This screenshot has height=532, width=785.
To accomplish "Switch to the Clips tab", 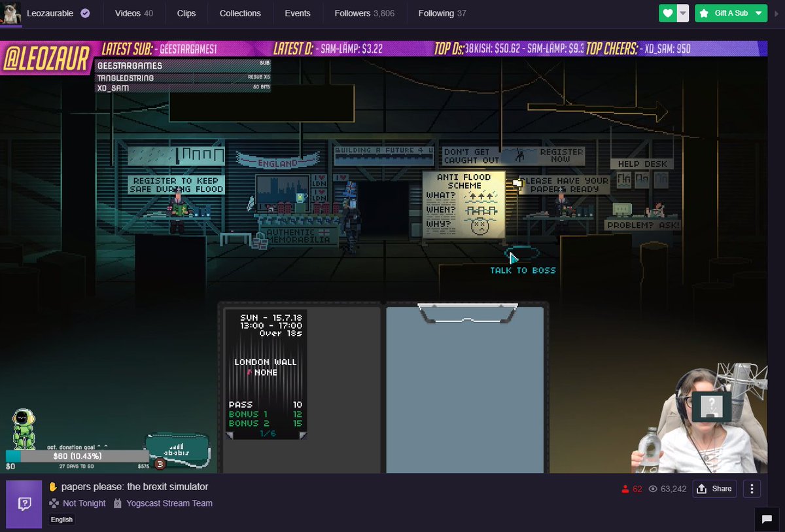I will coord(186,13).
